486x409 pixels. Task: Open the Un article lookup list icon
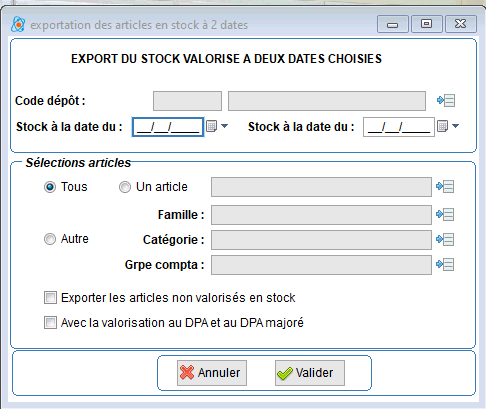click(445, 186)
